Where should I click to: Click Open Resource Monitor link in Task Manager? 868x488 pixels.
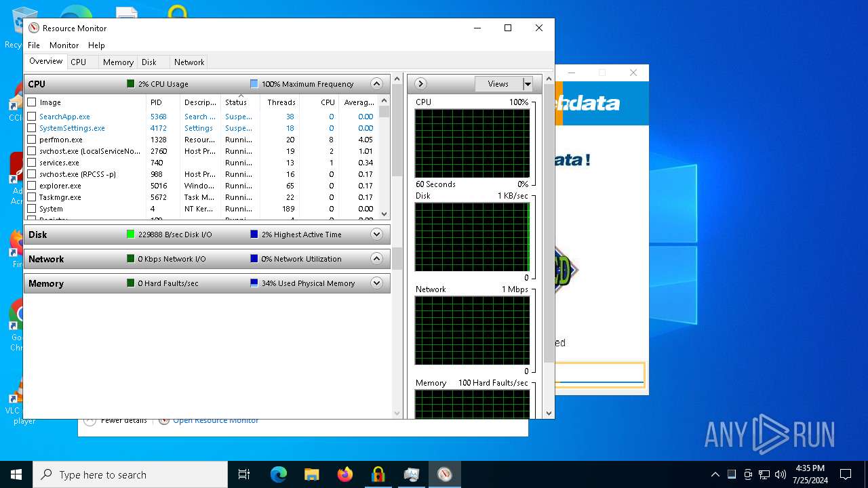click(216, 421)
